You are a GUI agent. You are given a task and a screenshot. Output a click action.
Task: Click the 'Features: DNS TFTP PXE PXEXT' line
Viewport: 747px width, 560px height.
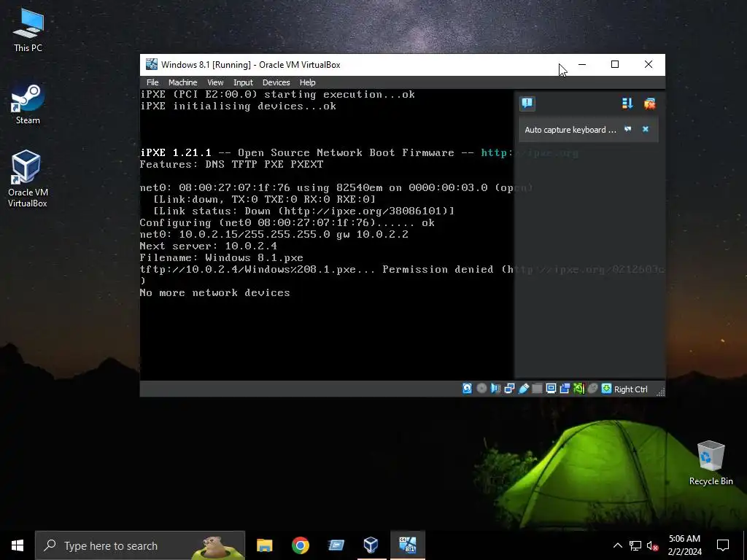point(231,164)
